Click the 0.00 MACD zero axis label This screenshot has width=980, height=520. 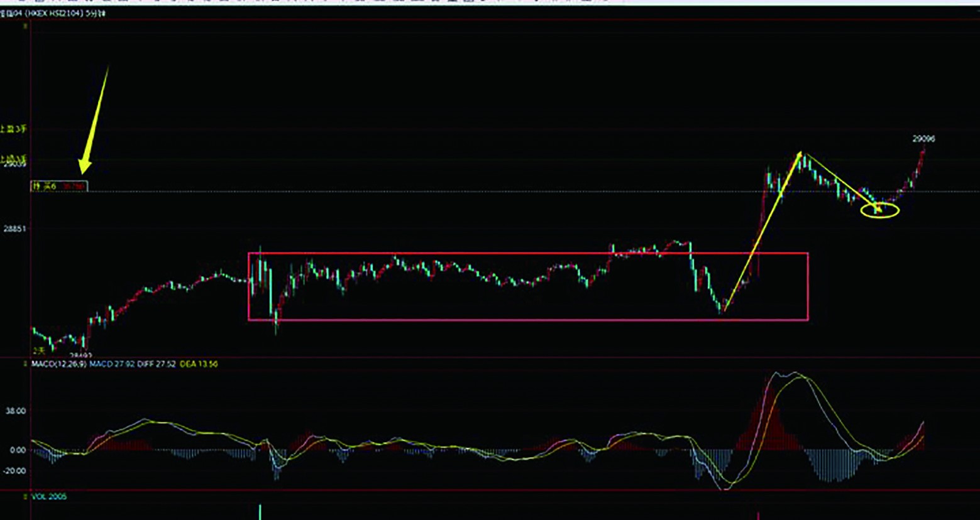[18, 450]
